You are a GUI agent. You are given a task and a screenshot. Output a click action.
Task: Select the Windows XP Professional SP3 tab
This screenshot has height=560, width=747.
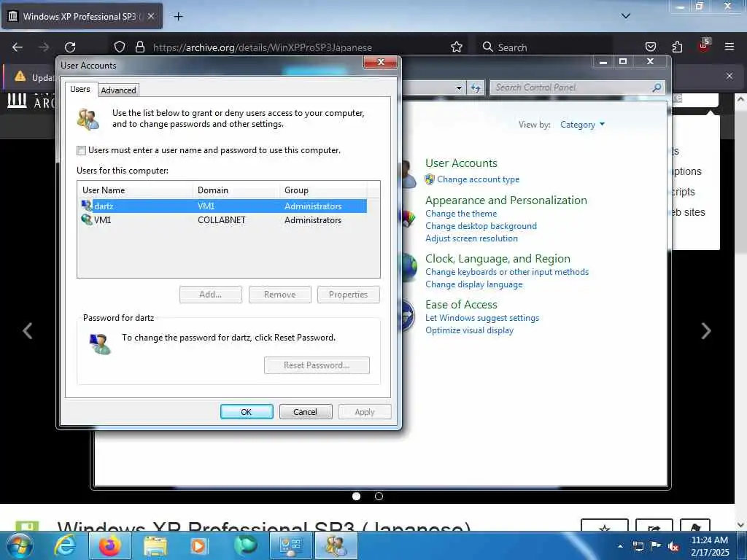coord(82,16)
